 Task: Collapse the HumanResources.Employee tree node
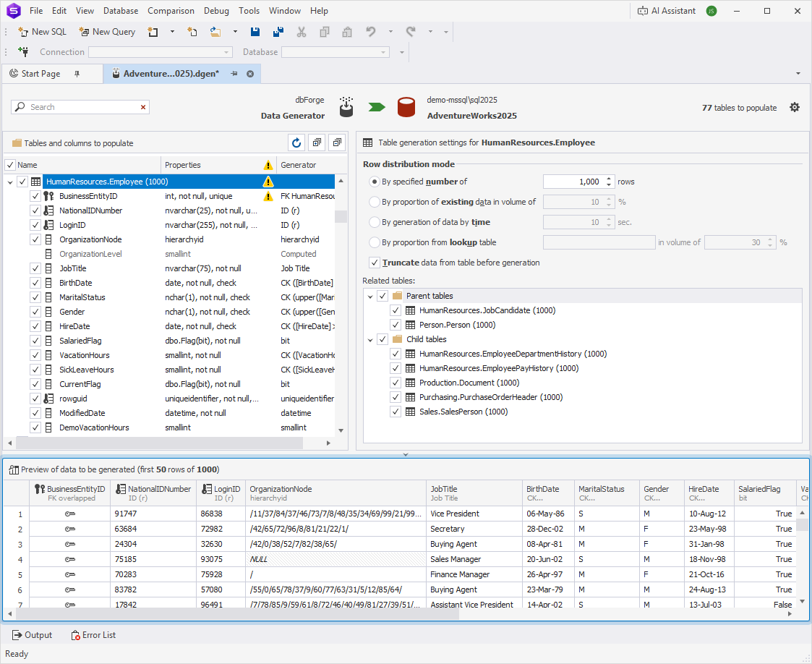pos(10,182)
